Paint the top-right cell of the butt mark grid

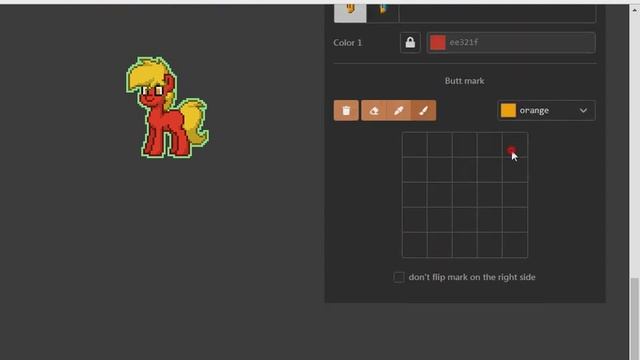tap(515, 145)
